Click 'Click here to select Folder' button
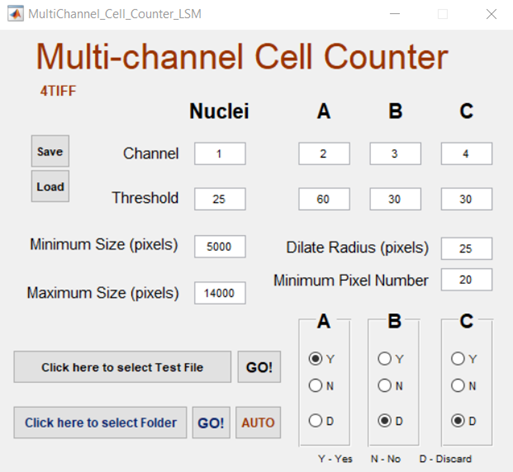 click(100, 422)
